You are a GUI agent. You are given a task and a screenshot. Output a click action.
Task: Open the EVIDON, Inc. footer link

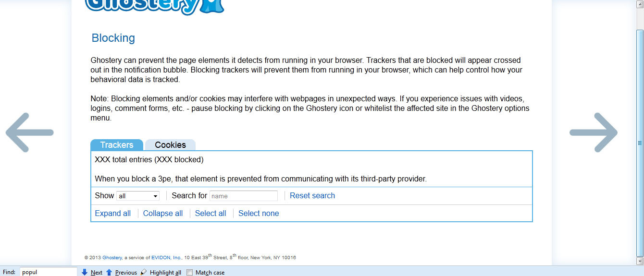pos(166,258)
